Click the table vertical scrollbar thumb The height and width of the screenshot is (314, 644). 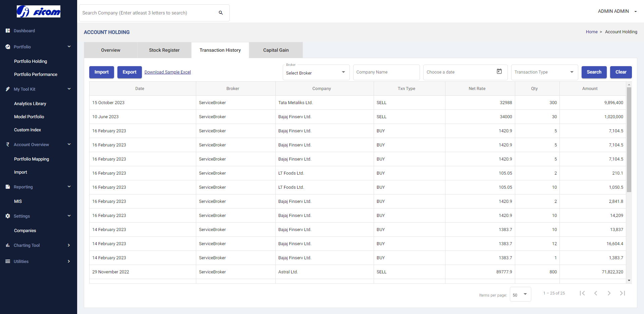[x=629, y=139]
